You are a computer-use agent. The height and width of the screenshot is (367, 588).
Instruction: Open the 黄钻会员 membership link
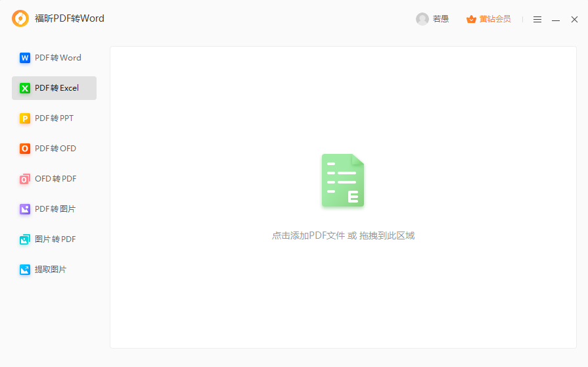pyautogui.click(x=495, y=19)
